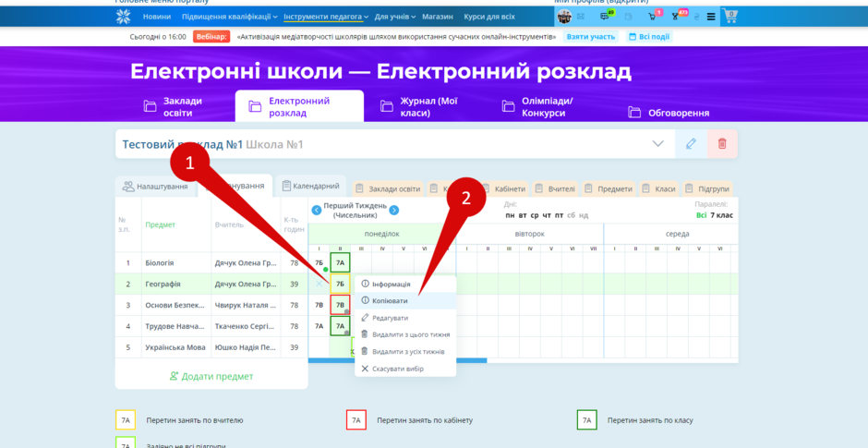Toggle the нд day filter
This screenshot has width=868, height=448.
coord(583,215)
